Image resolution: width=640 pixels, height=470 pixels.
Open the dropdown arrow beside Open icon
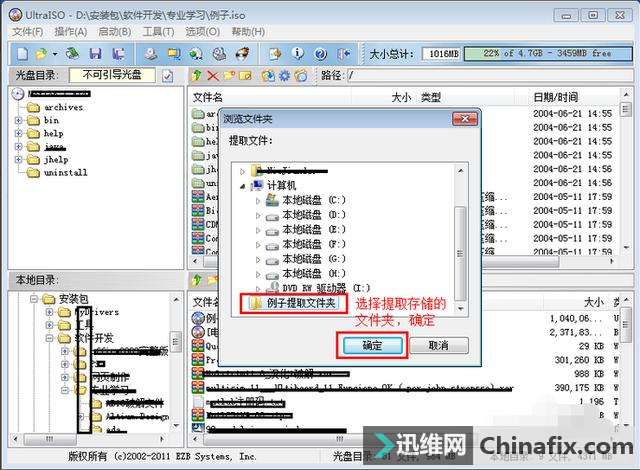coord(55,53)
